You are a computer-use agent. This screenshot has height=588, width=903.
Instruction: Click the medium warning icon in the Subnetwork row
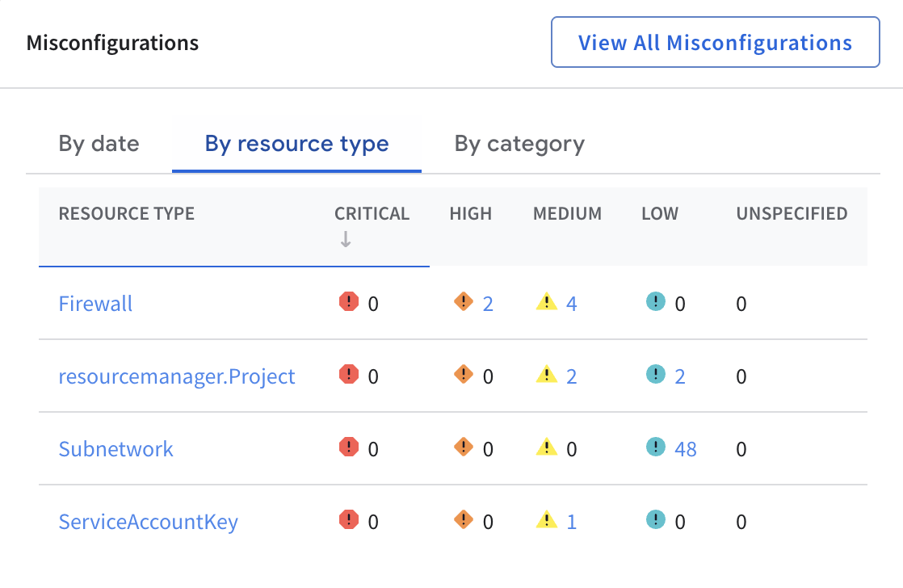click(x=548, y=448)
